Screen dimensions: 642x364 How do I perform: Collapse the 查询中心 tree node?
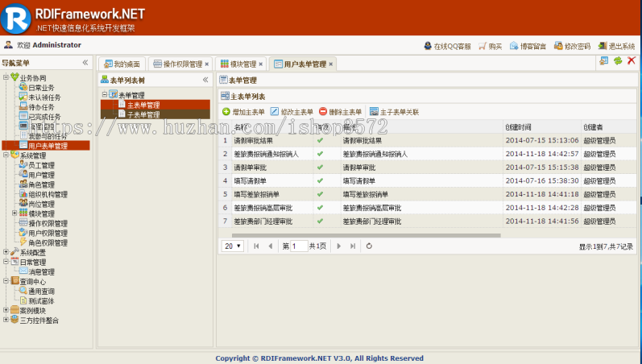click(6, 281)
